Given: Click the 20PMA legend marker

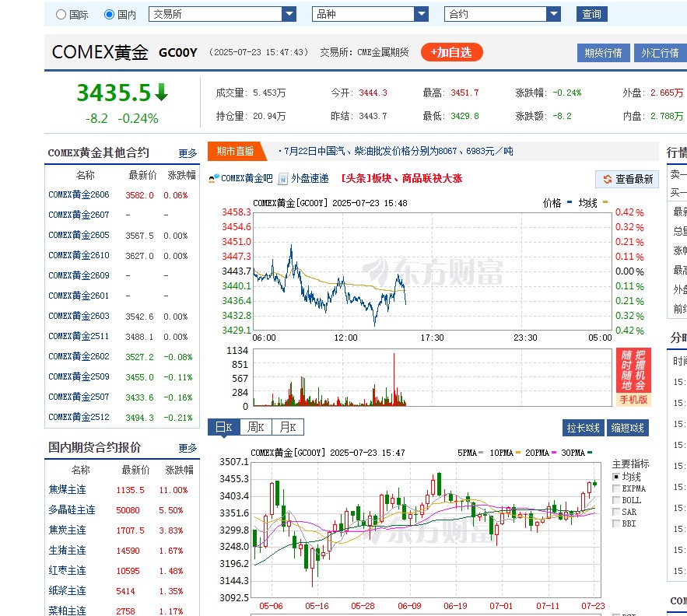Looking at the screenshot, I should pos(554,452).
